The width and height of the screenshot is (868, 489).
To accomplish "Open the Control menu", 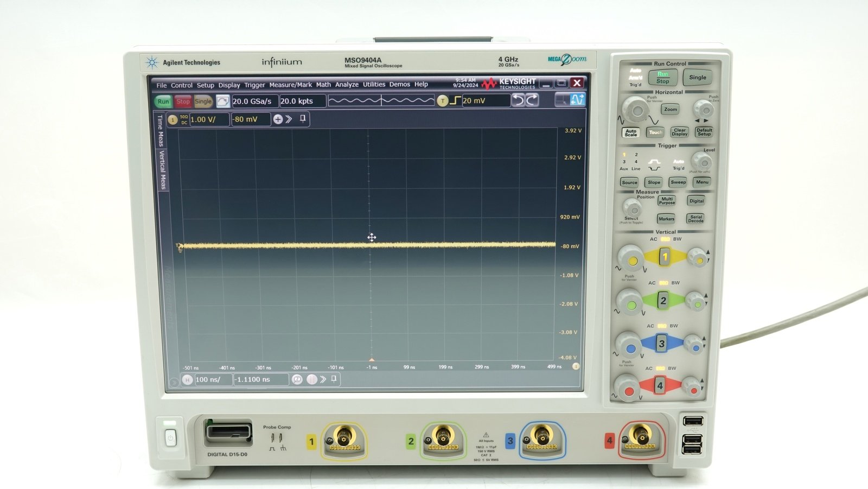I will [x=182, y=85].
